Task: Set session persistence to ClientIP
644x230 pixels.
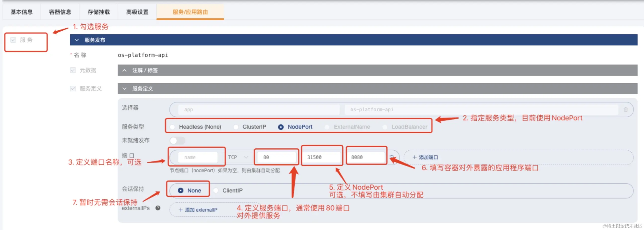Action: [215, 190]
